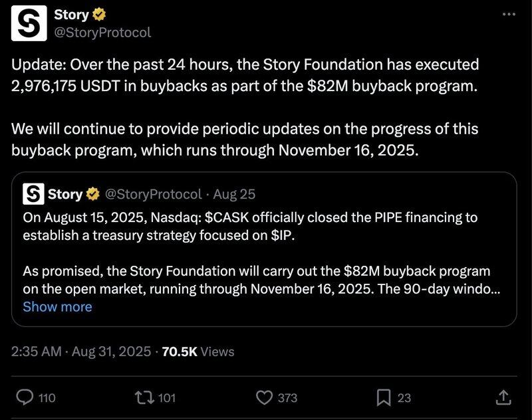Image resolution: width=532 pixels, height=420 pixels.
Task: Click the reply speech bubble icon
Action: click(x=25, y=397)
